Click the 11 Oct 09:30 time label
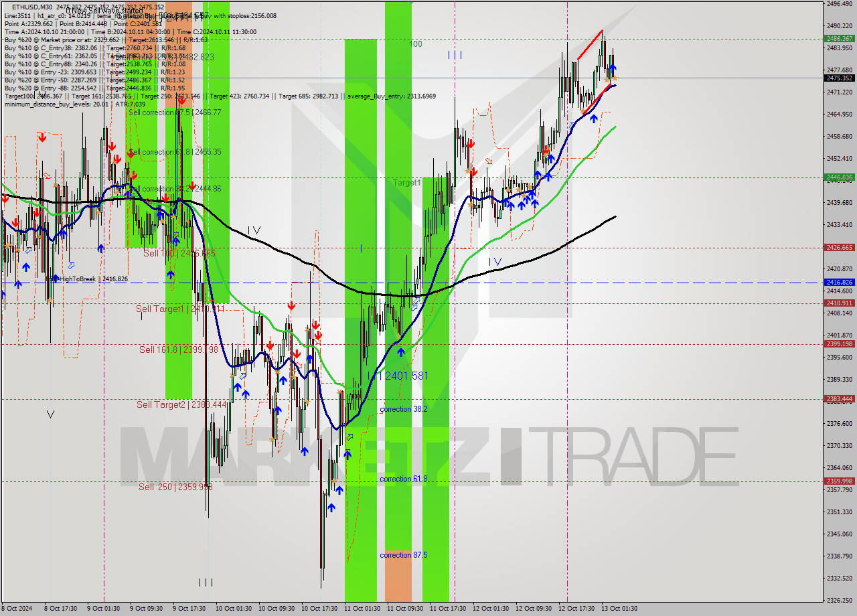The image size is (857, 616). coord(405,609)
